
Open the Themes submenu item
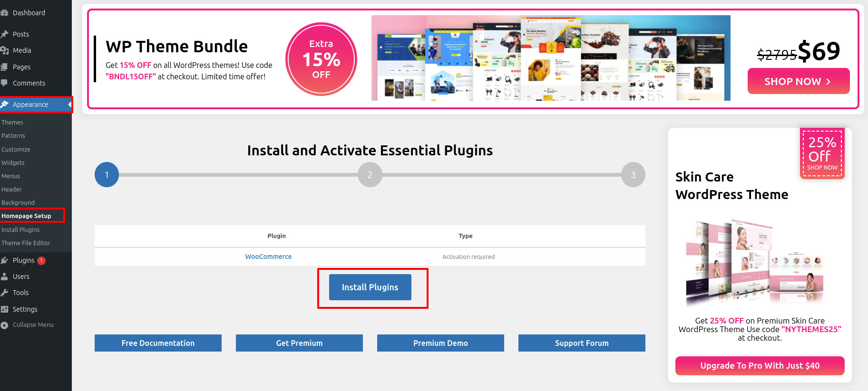12,123
